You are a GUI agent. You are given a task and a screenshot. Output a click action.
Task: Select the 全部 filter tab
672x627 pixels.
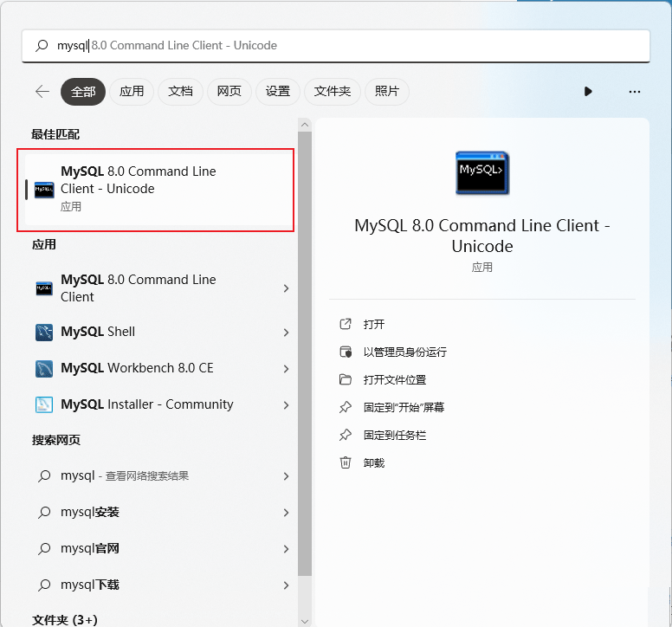coord(83,91)
